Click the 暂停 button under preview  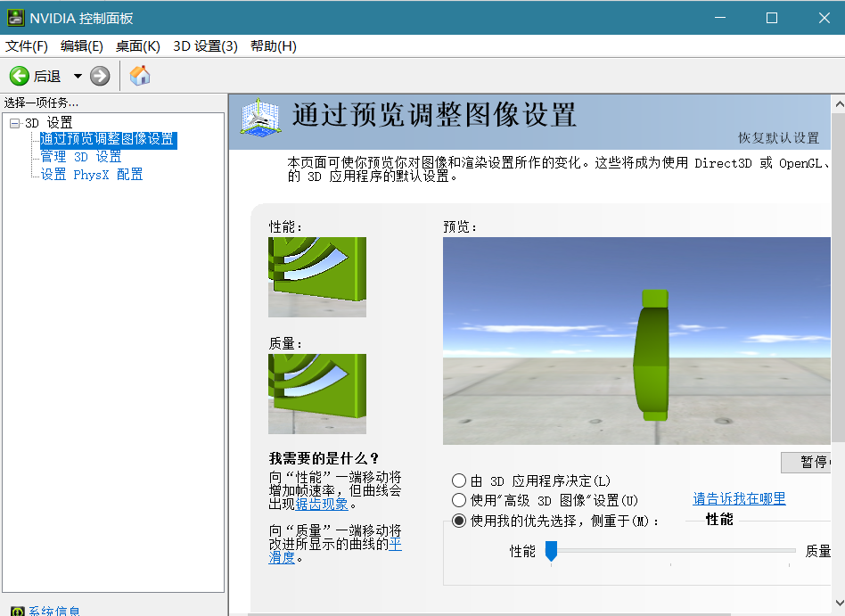pos(811,462)
